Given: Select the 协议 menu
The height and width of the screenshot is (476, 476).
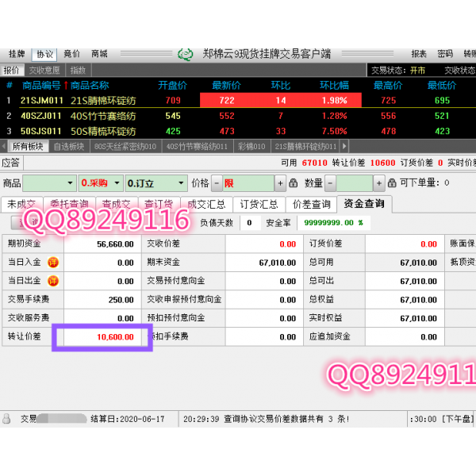Looking at the screenshot, I should [44, 54].
